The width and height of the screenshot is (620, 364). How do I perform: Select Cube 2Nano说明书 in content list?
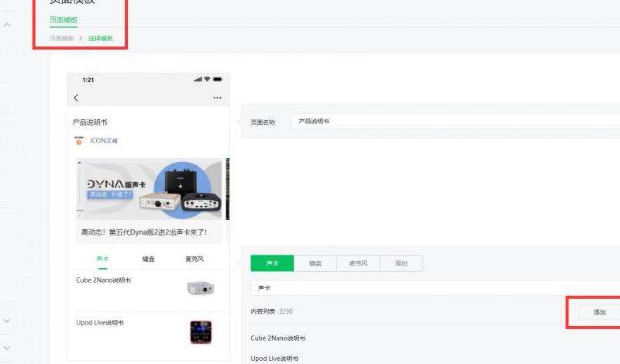(278, 338)
